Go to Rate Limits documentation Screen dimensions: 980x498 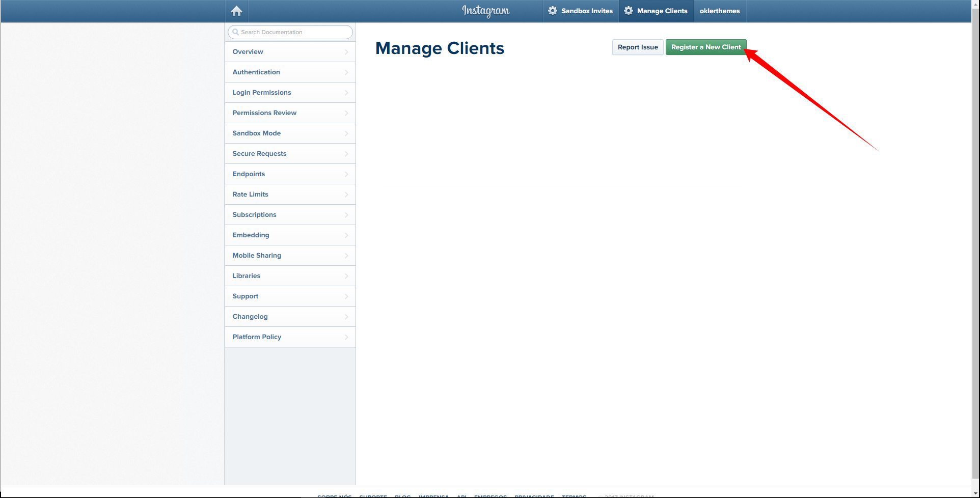tap(250, 195)
